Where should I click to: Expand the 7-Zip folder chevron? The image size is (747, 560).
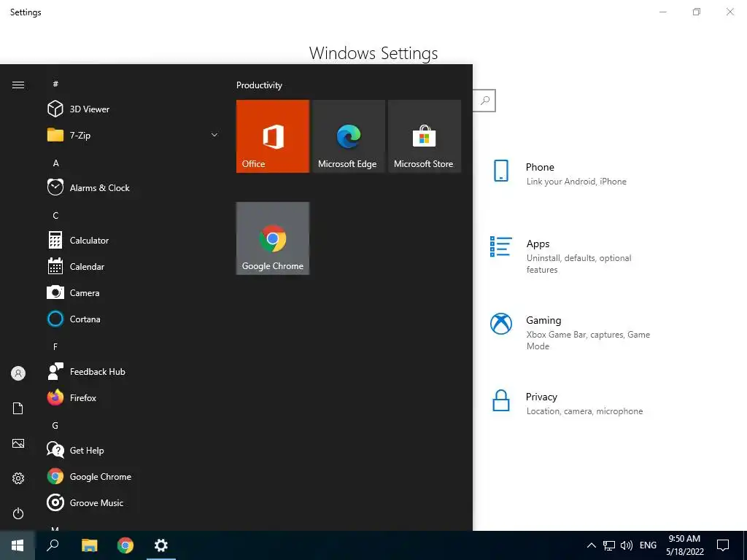214,135
